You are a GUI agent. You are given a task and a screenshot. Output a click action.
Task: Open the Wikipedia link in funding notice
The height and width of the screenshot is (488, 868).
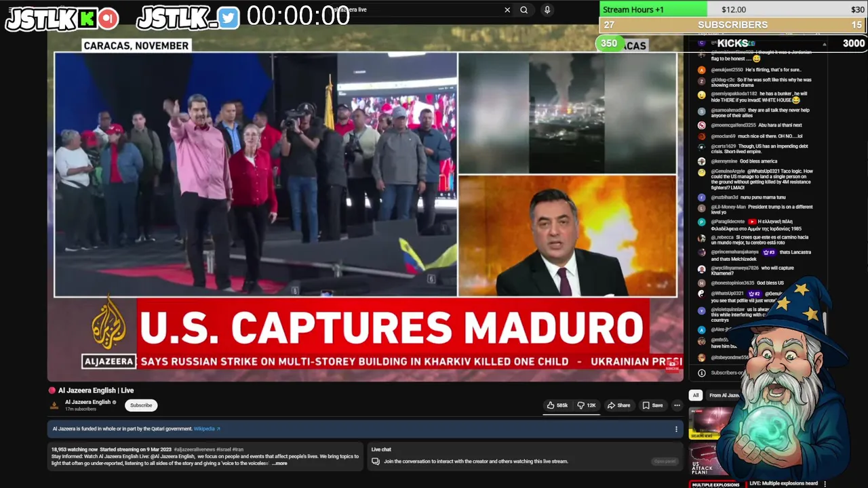(207, 429)
